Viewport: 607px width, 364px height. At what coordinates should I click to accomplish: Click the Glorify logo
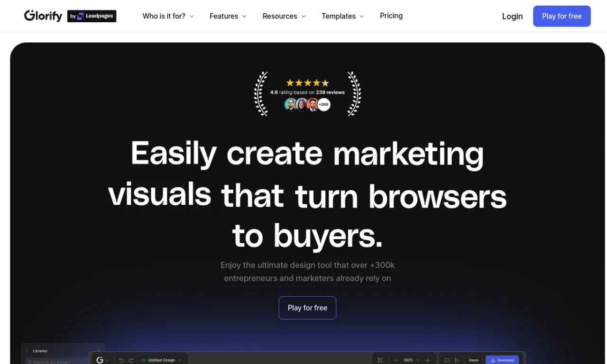point(43,16)
